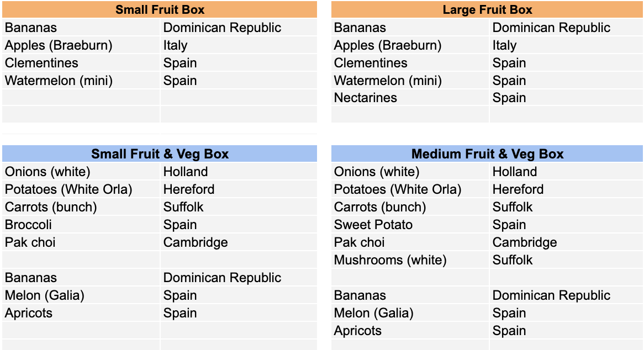Select Clementines in Large Fruit Box
The height and width of the screenshot is (350, 644).
pyautogui.click(x=410, y=63)
